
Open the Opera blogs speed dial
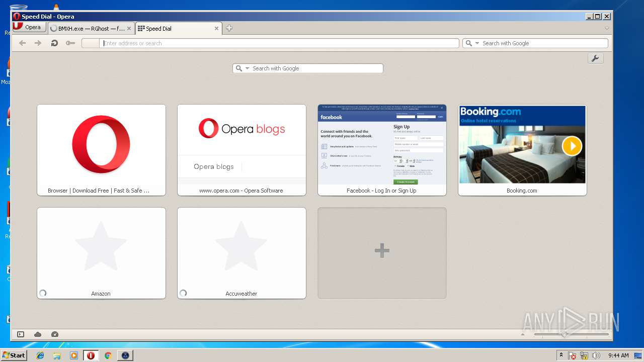click(x=242, y=150)
